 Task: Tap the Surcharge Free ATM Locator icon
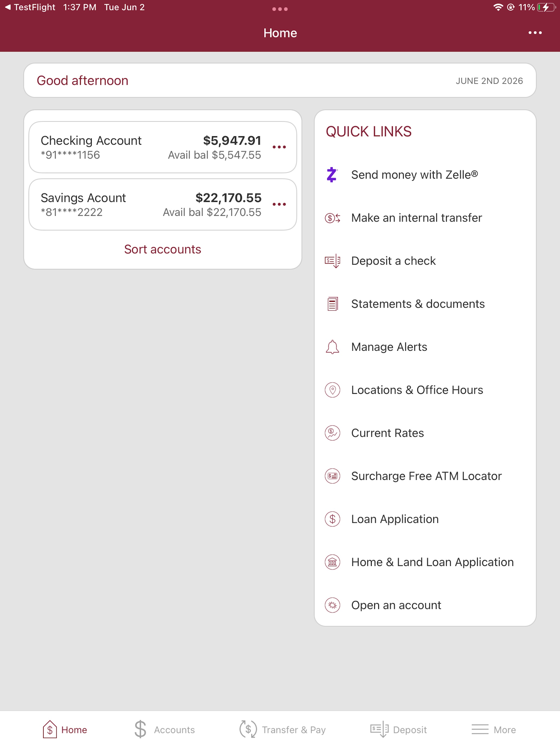[332, 476]
